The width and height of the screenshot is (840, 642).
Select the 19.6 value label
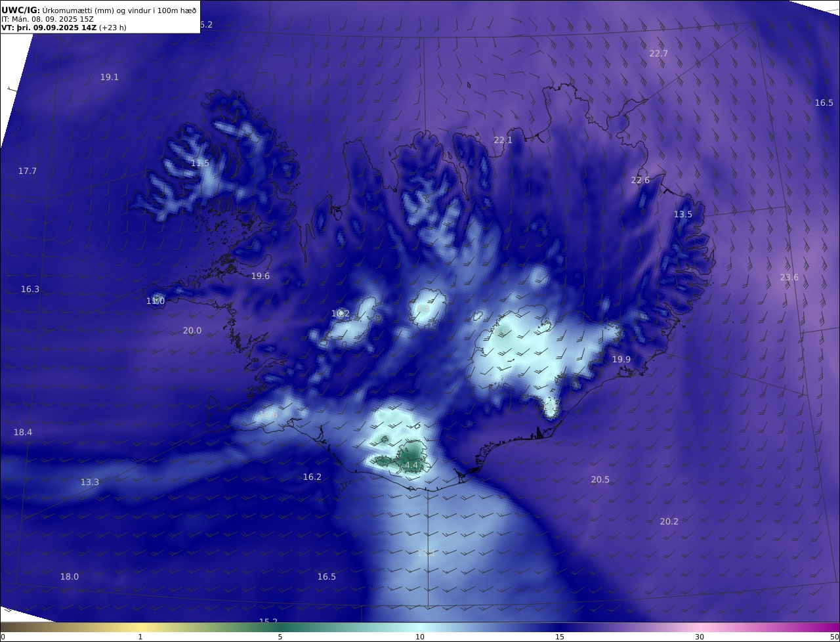[x=261, y=276]
